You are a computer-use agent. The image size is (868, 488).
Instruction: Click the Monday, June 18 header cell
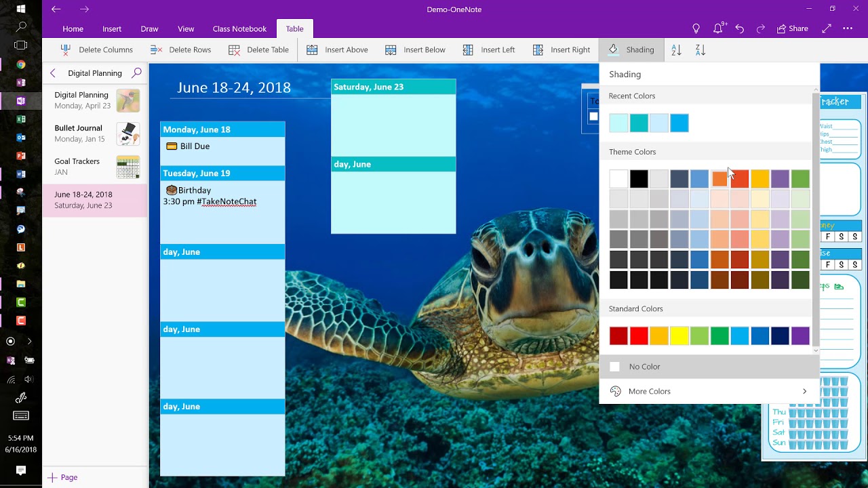click(x=222, y=129)
